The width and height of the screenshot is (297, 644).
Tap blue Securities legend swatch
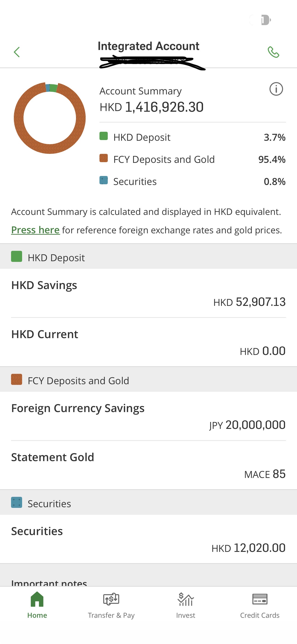click(104, 180)
